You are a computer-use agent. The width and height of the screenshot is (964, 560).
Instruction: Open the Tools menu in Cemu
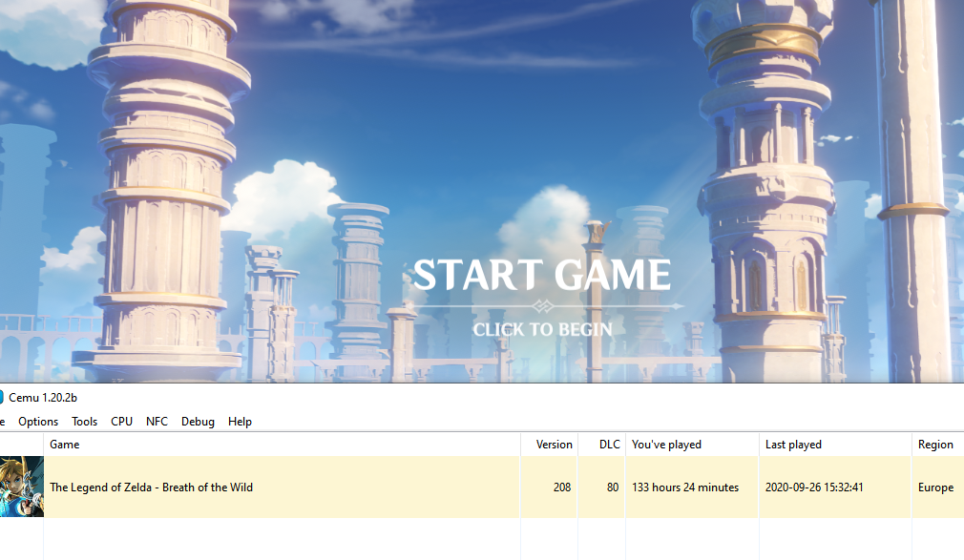click(84, 421)
